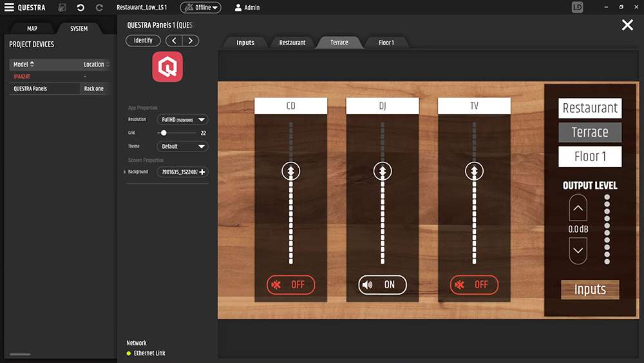This screenshot has height=363, width=644.
Task: Add background image with plus icon
Action: tap(203, 172)
